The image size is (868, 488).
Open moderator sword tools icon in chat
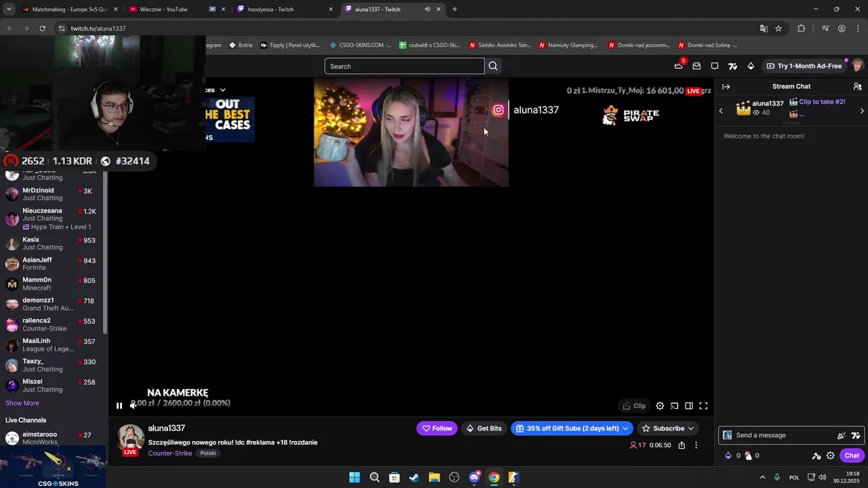816,455
